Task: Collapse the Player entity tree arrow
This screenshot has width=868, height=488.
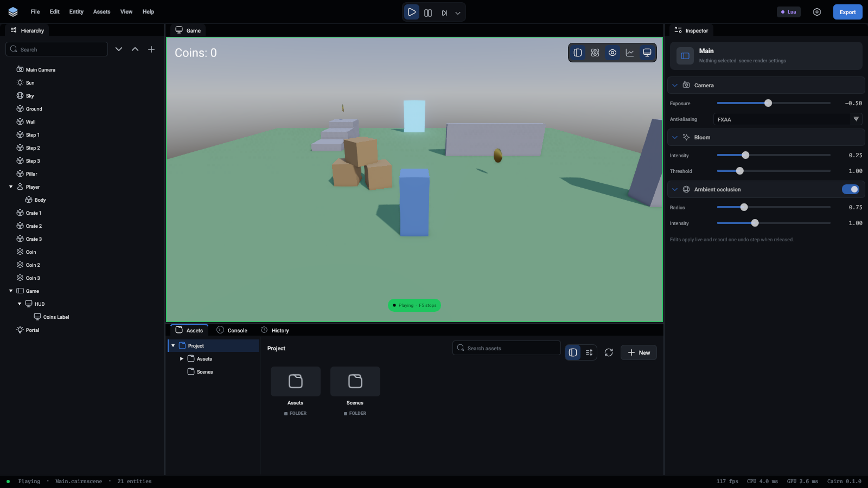Action: pos(11,187)
